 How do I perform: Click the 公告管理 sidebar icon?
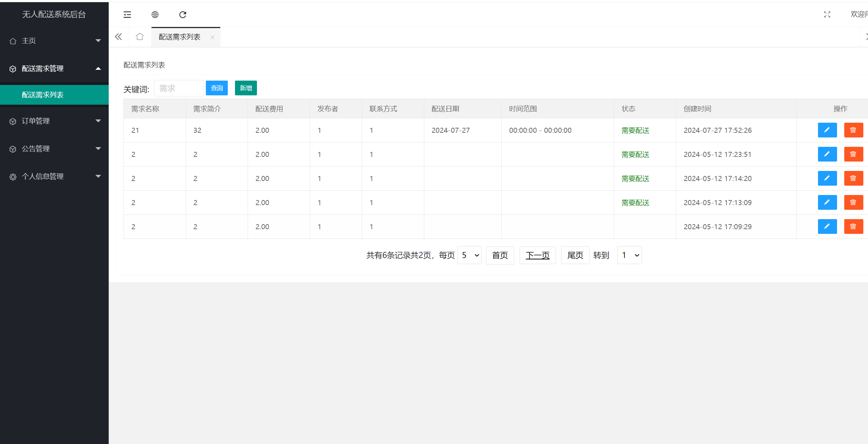(12, 149)
